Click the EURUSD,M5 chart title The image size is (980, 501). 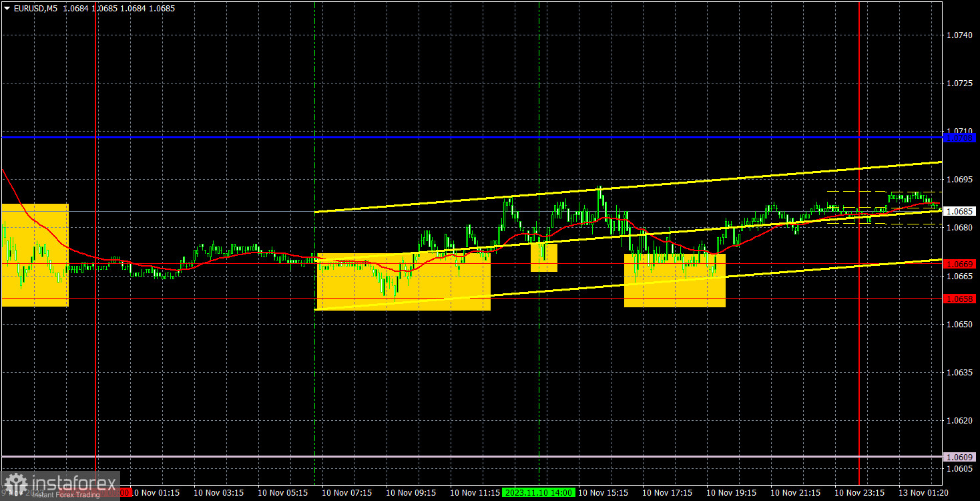click(x=34, y=9)
